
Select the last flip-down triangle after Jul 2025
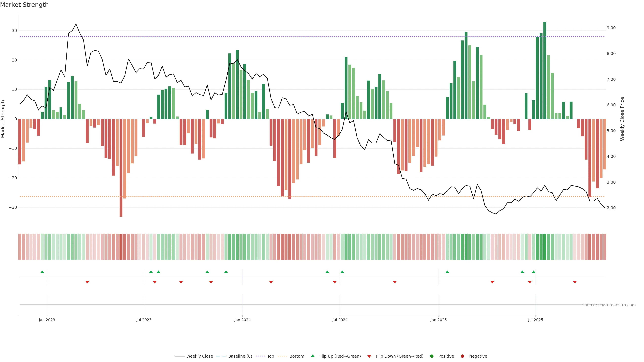point(575,282)
